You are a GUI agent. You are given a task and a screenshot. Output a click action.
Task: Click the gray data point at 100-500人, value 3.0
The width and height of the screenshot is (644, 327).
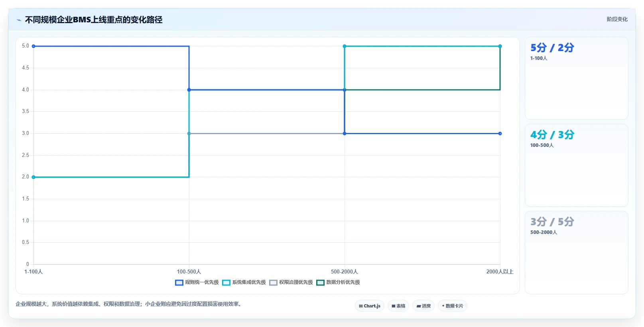189,133
